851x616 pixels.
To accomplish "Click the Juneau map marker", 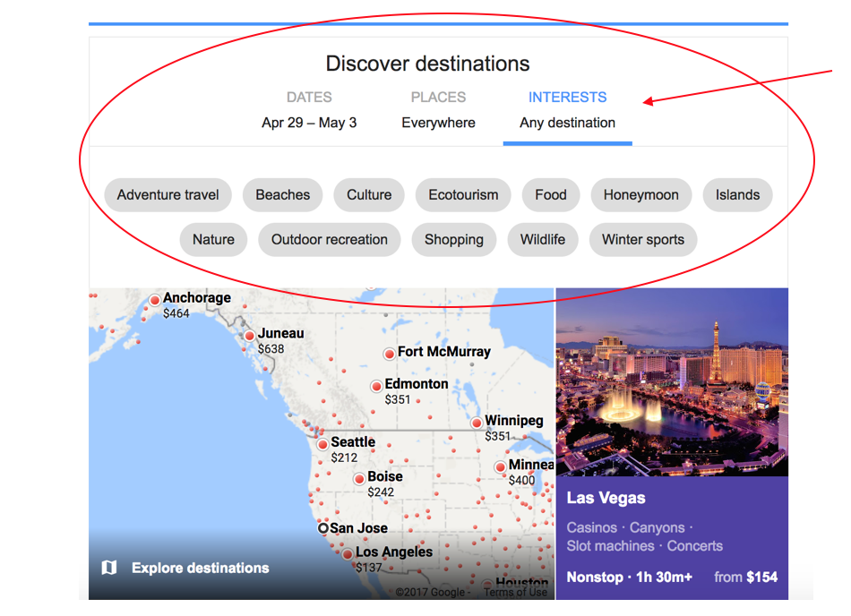I will point(249,336).
